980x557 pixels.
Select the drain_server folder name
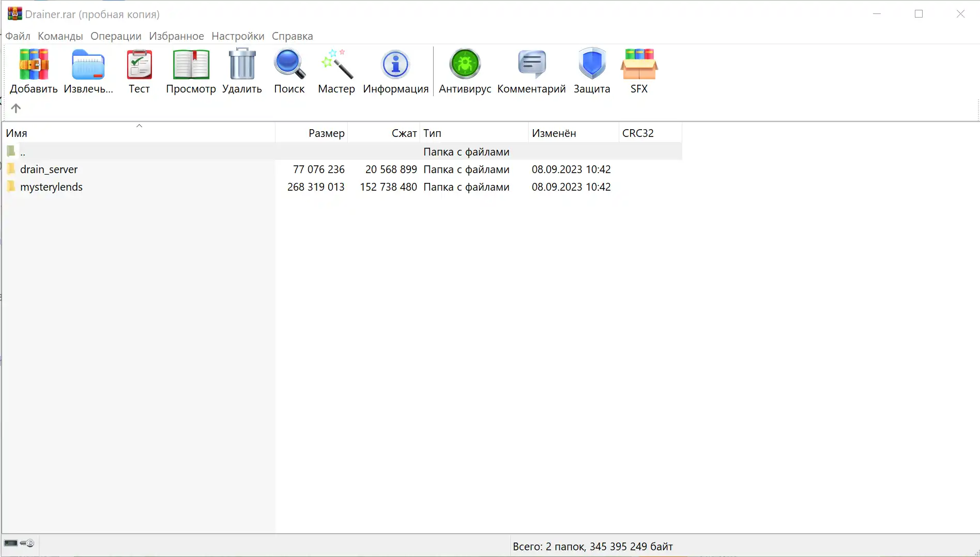(x=49, y=169)
